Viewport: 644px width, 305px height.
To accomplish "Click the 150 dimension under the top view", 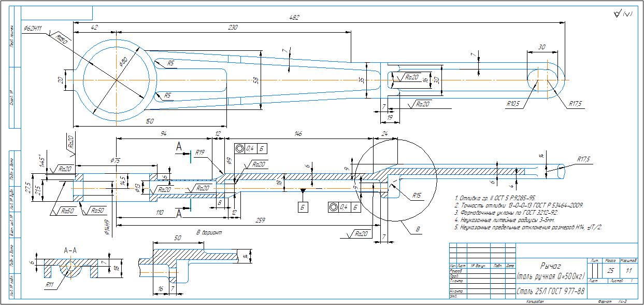I will [150, 121].
